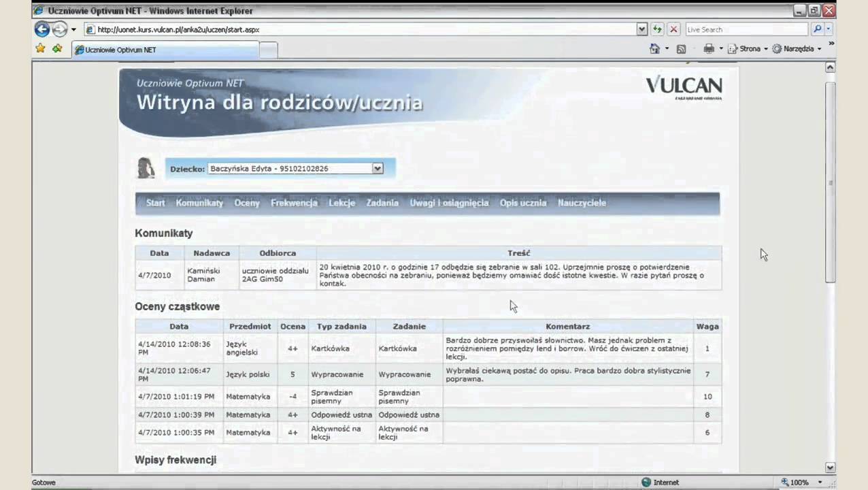Screen dimensions: 868x490
Task: Click the student avatar silhouette icon
Action: point(146,168)
